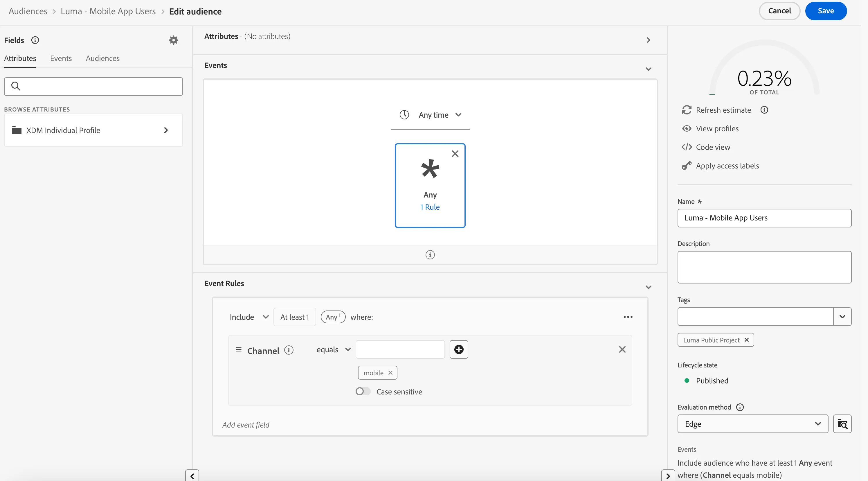Viewport: 868px width, 481px height.
Task: Click the Any event pill
Action: coord(333,317)
